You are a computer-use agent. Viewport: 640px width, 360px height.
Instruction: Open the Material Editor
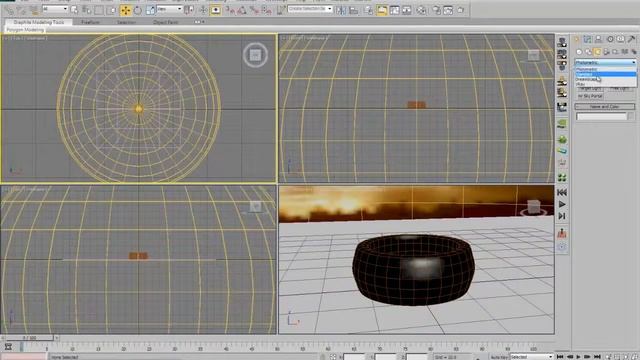click(421, 10)
